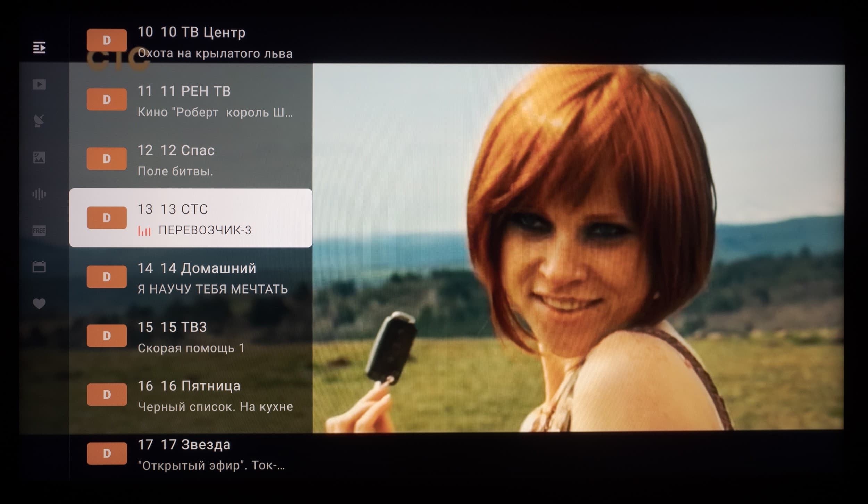Click the D badge next to Звезда

tap(107, 453)
